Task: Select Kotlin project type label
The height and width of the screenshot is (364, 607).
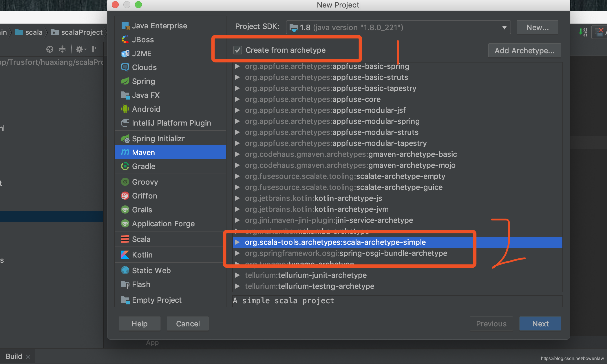Action: click(x=142, y=255)
